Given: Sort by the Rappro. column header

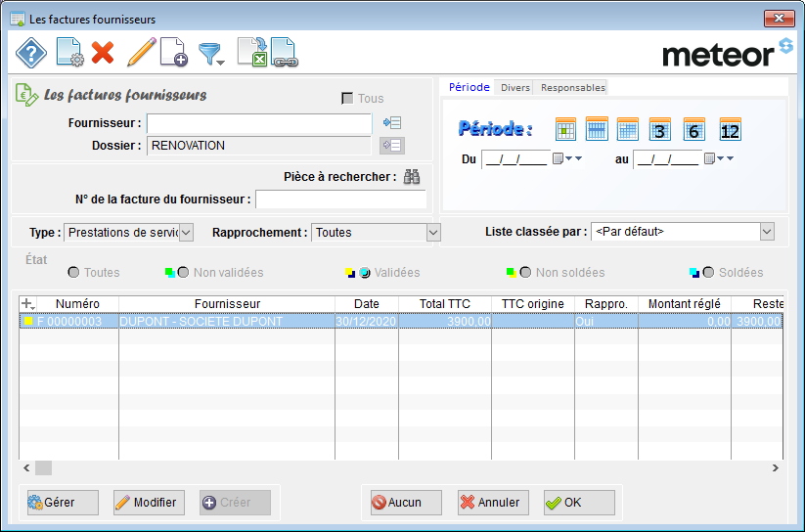Looking at the screenshot, I should point(606,304).
